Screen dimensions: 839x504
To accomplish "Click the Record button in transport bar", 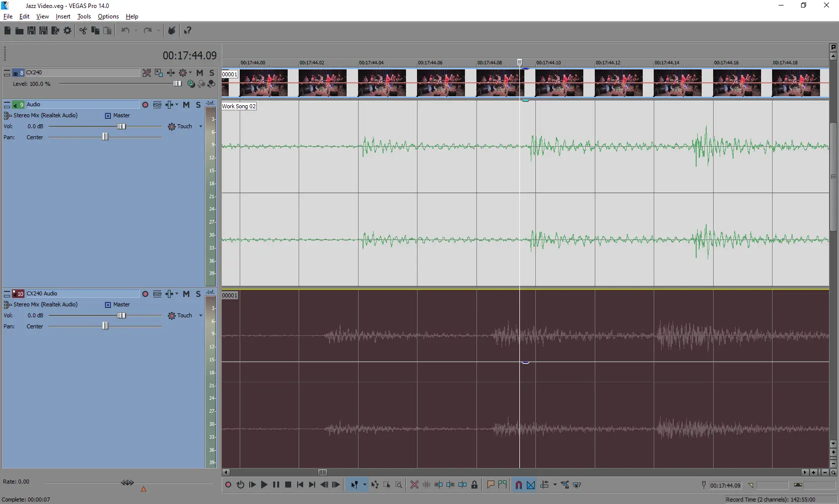I will coord(228,485).
